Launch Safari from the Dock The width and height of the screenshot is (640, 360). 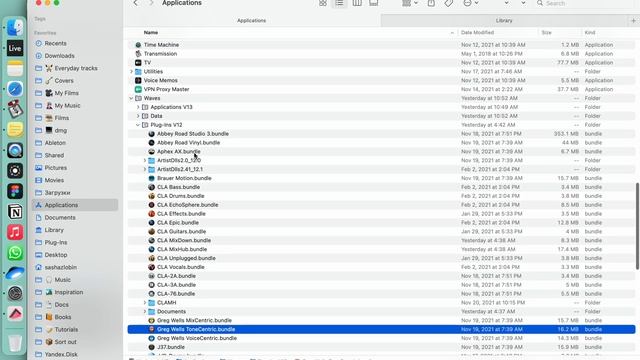click(x=15, y=89)
